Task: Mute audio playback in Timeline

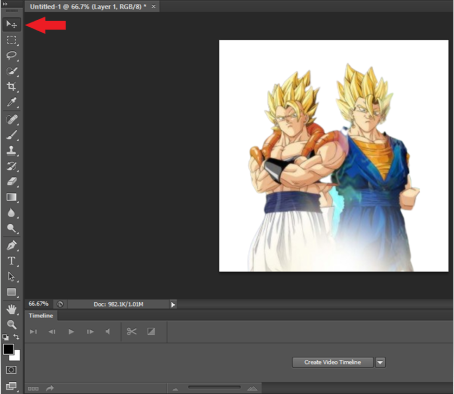Action: coord(108,332)
